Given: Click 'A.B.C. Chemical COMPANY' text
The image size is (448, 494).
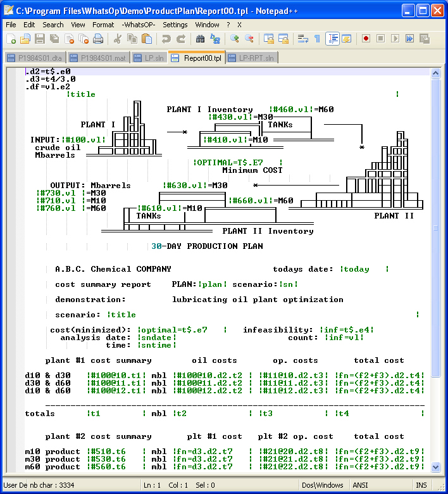Looking at the screenshot, I should pos(113,269).
